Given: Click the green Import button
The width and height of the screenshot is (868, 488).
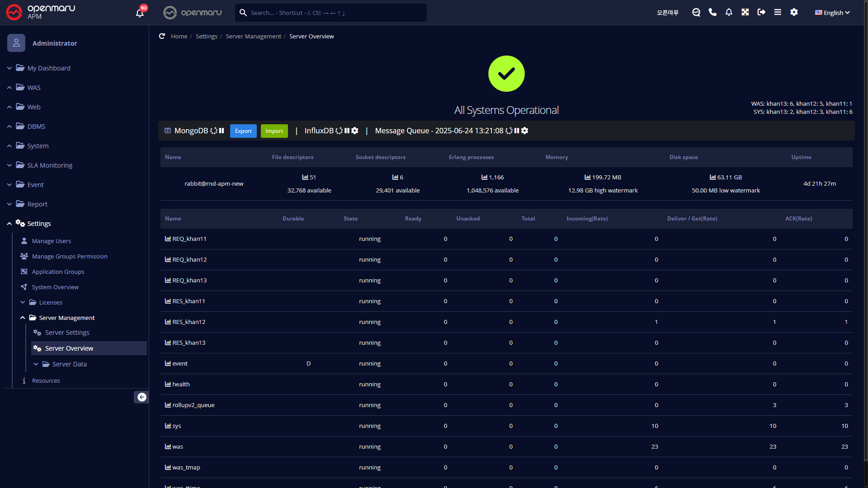Looking at the screenshot, I should (x=274, y=131).
